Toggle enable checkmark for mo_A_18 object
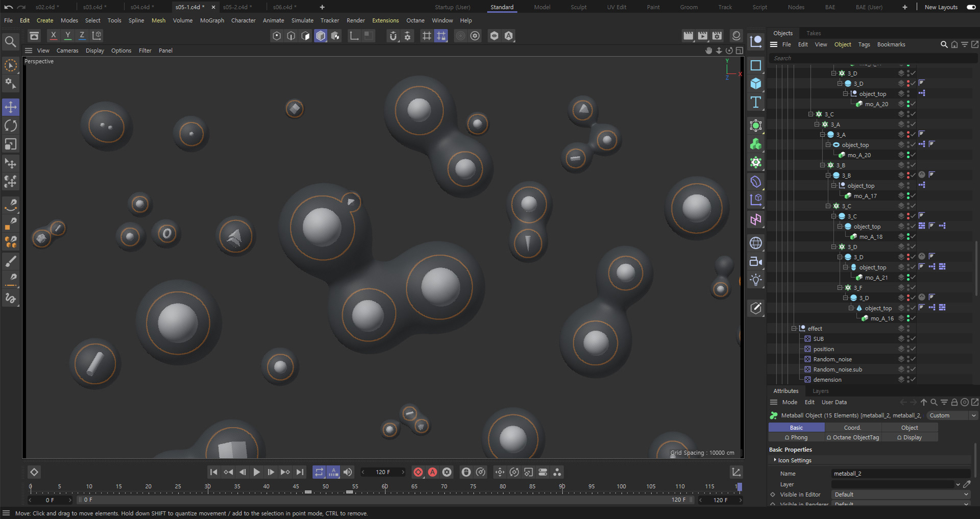This screenshot has width=980, height=519. pos(913,237)
